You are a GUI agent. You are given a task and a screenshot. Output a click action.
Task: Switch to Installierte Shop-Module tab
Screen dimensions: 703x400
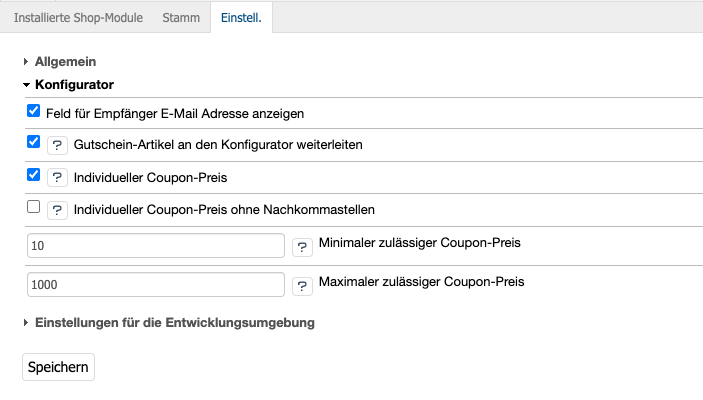click(x=78, y=18)
